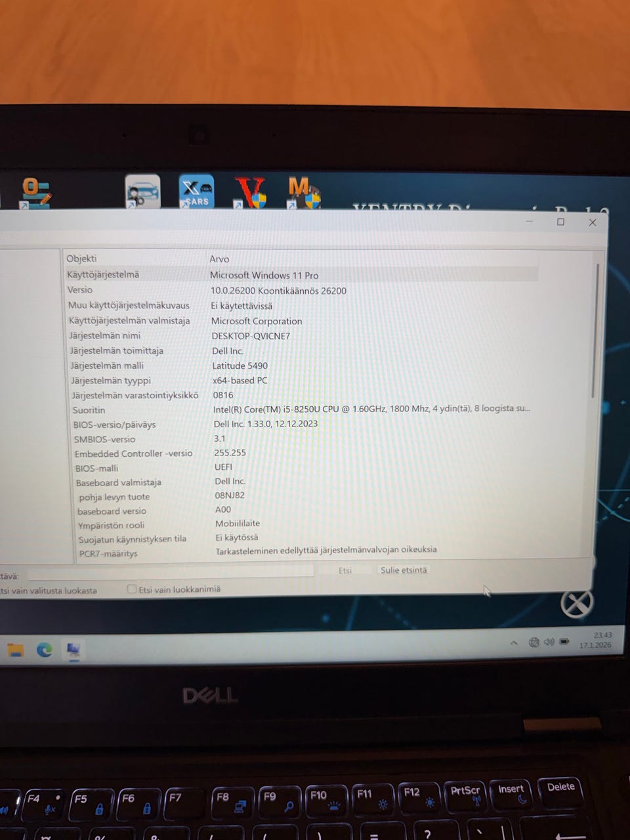The height and width of the screenshot is (840, 630).
Task: Maximize the system information window
Action: pyautogui.click(x=560, y=222)
